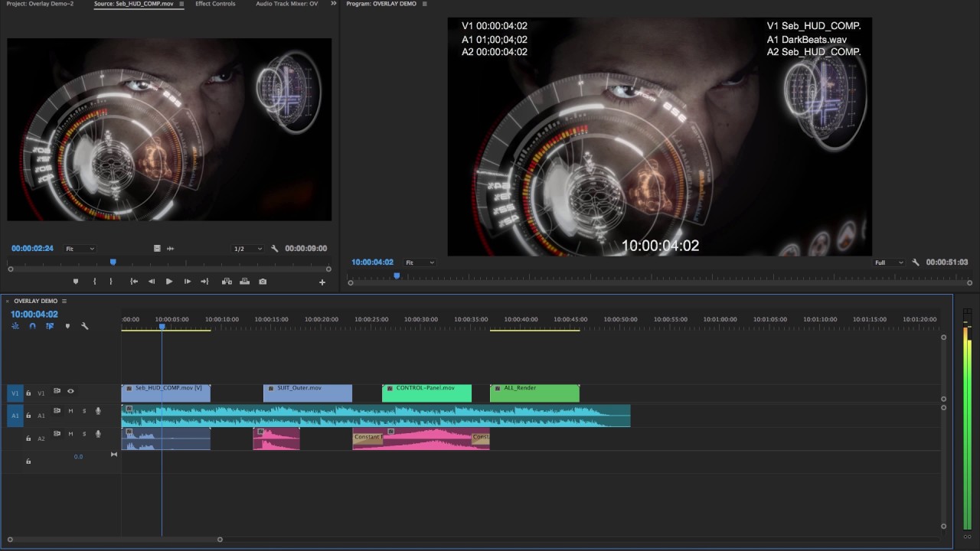Screen dimensions: 980x551
Task: Open the Source monitor button editor plus icon
Action: pos(322,282)
